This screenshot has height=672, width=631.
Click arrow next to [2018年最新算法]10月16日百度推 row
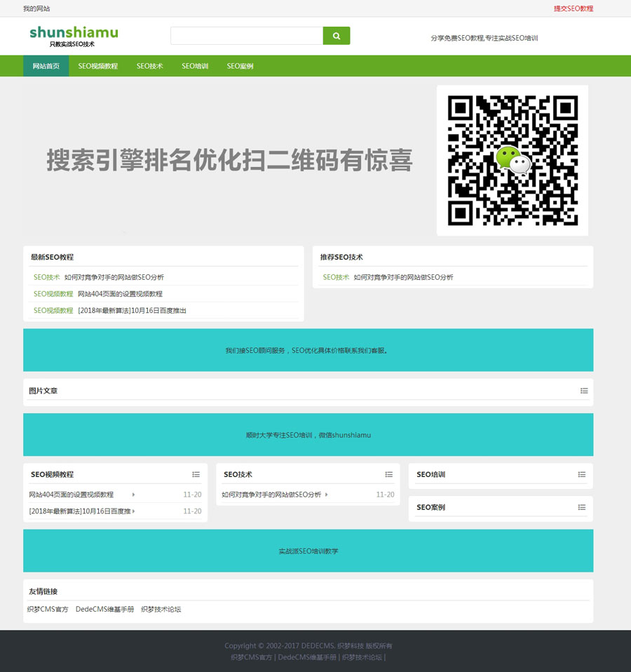coord(134,511)
